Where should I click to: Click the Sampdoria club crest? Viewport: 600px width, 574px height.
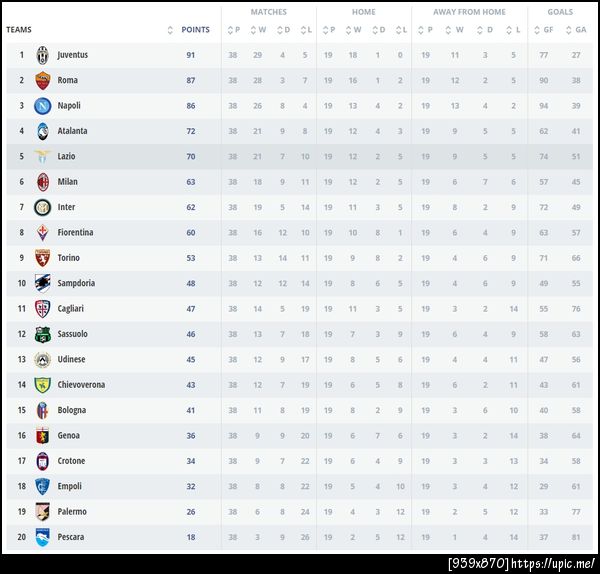coord(42,283)
